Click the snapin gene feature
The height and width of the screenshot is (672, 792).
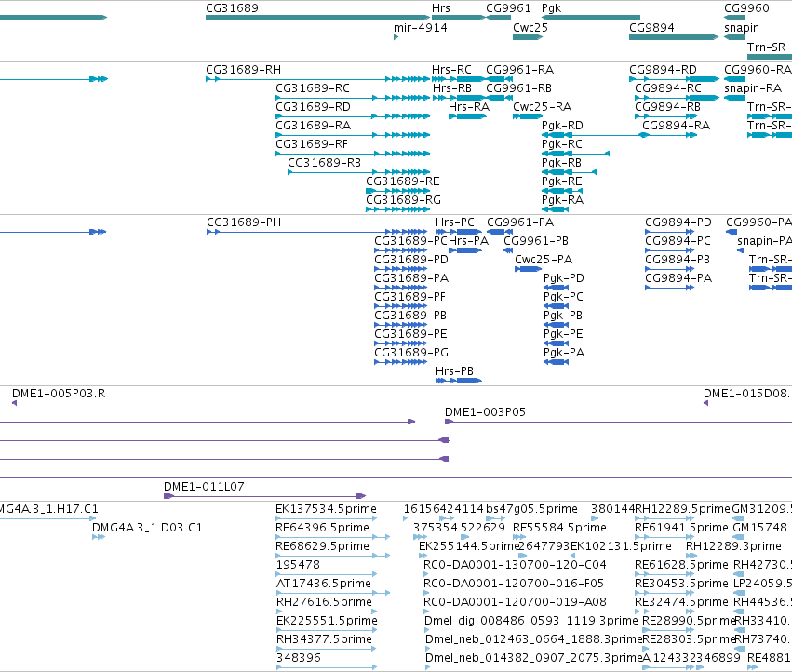pos(734,37)
